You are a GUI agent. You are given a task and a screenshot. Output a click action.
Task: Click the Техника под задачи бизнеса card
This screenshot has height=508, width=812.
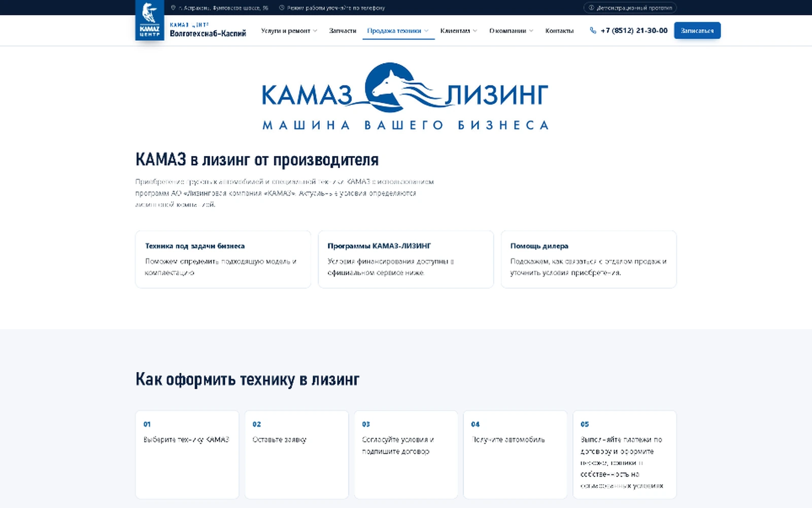pyautogui.click(x=223, y=259)
